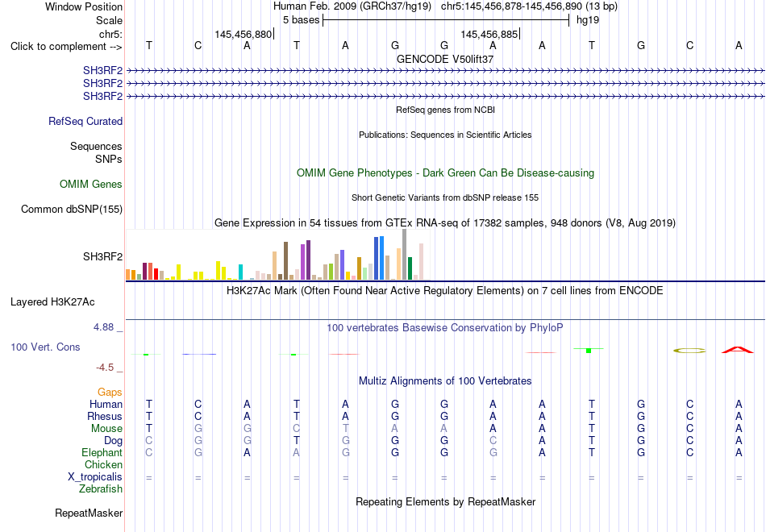Open Publications: Sequences in Scientific Articles title
766x532 pixels.
click(445, 135)
